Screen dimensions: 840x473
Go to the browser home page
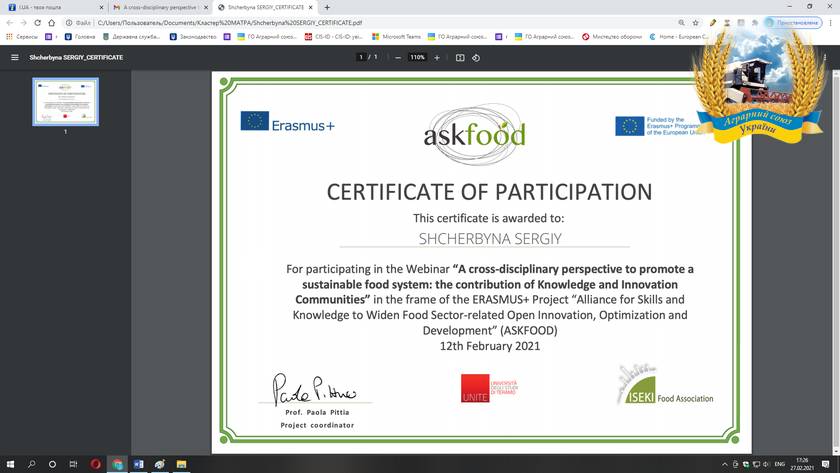click(51, 22)
